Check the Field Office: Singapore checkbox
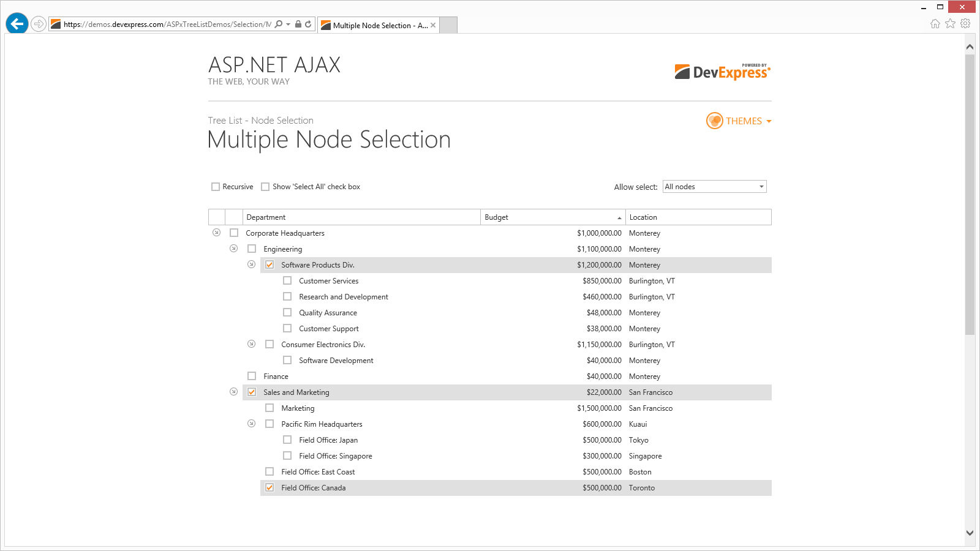Image resolution: width=980 pixels, height=551 pixels. tap(287, 455)
